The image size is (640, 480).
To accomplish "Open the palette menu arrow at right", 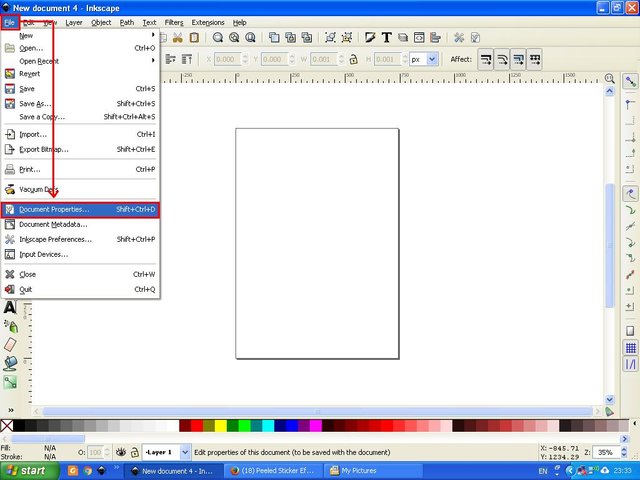I will [635, 424].
